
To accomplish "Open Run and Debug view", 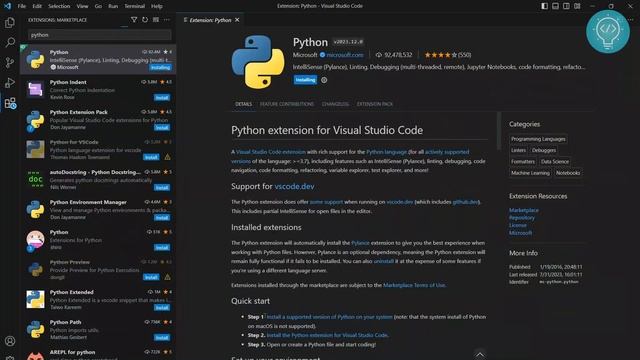I will (10, 82).
